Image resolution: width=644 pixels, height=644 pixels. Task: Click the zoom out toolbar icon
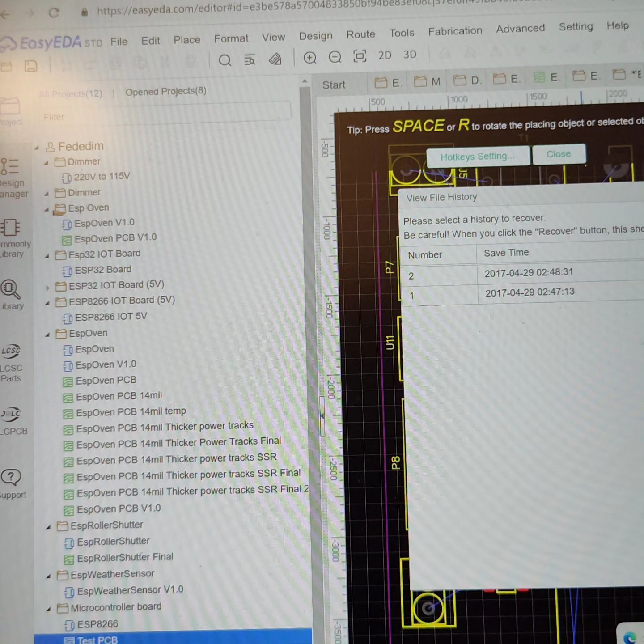[335, 57]
